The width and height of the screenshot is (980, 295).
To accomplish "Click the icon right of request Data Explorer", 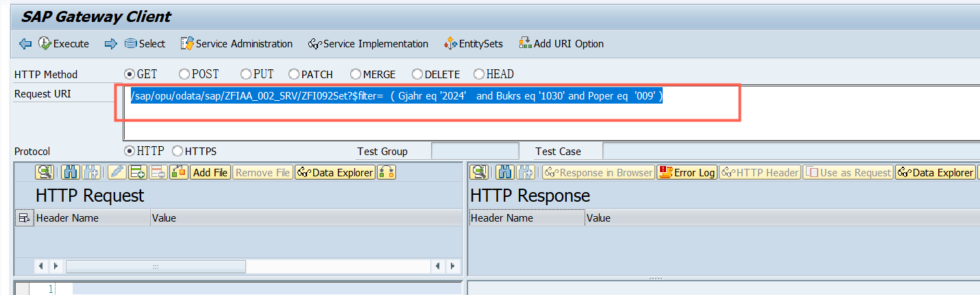I will (x=387, y=172).
